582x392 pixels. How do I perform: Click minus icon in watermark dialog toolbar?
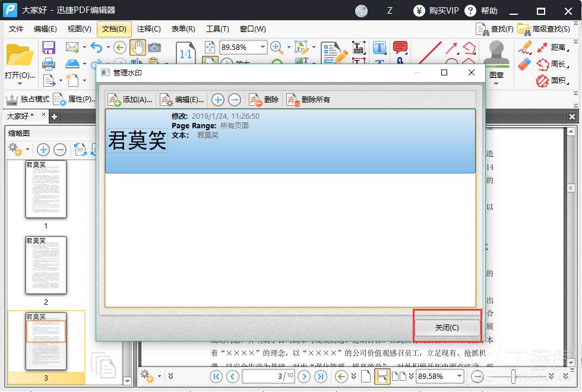pos(234,100)
